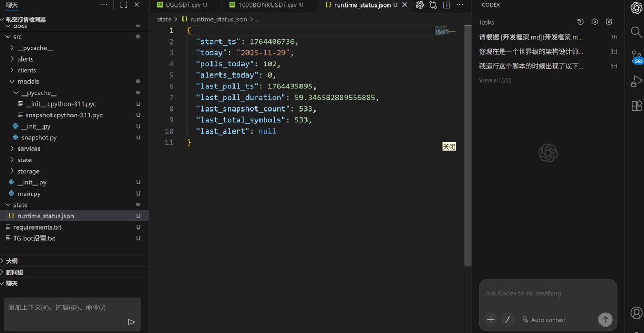This screenshot has width=644, height=333.
Task: Collapse the 聊天 section at bottom
Action: click(x=74, y=284)
